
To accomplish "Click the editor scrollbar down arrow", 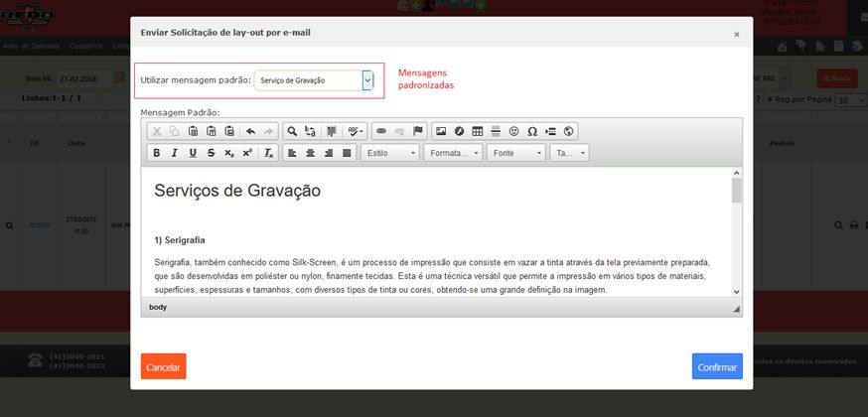I will (x=736, y=292).
